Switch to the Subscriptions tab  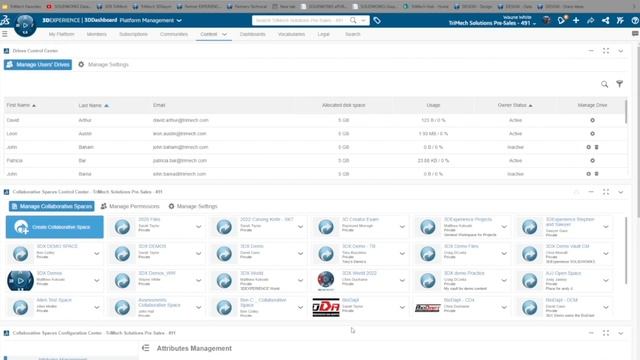click(x=133, y=34)
